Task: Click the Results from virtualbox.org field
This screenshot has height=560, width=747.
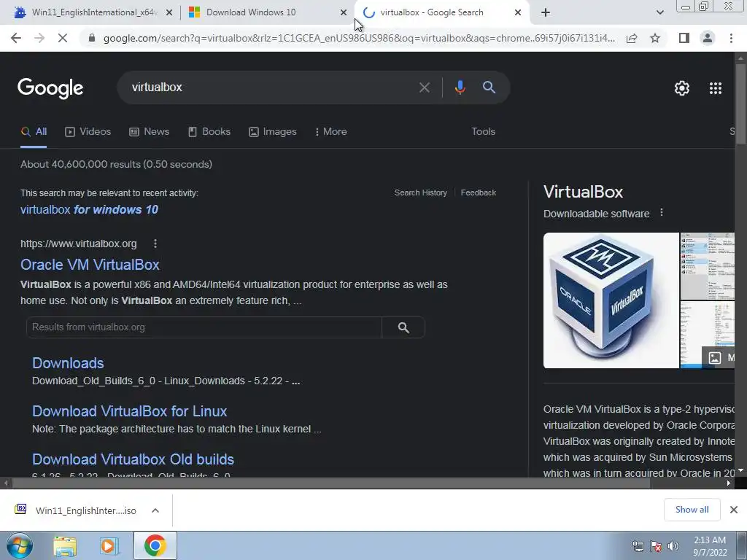Action: 204,327
